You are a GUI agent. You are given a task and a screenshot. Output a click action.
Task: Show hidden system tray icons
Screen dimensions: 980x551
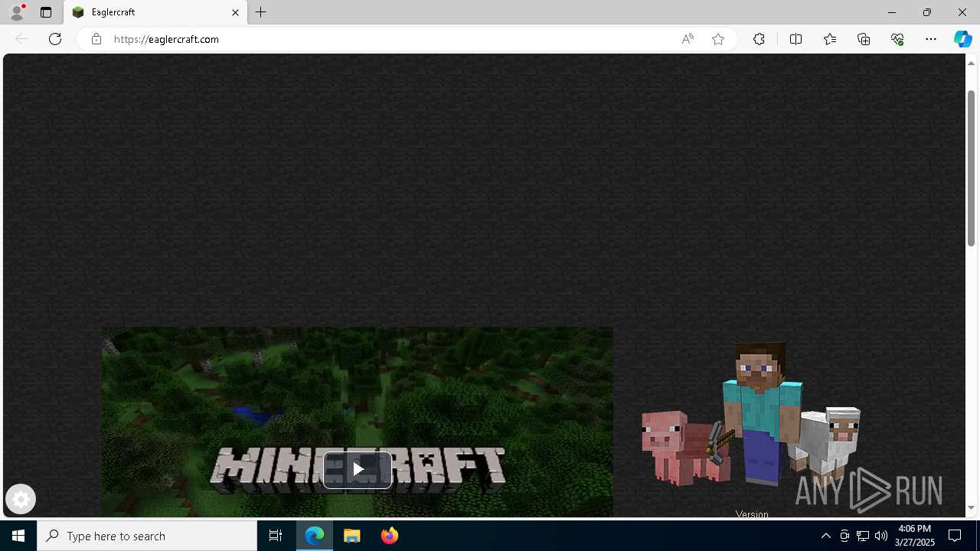click(825, 536)
